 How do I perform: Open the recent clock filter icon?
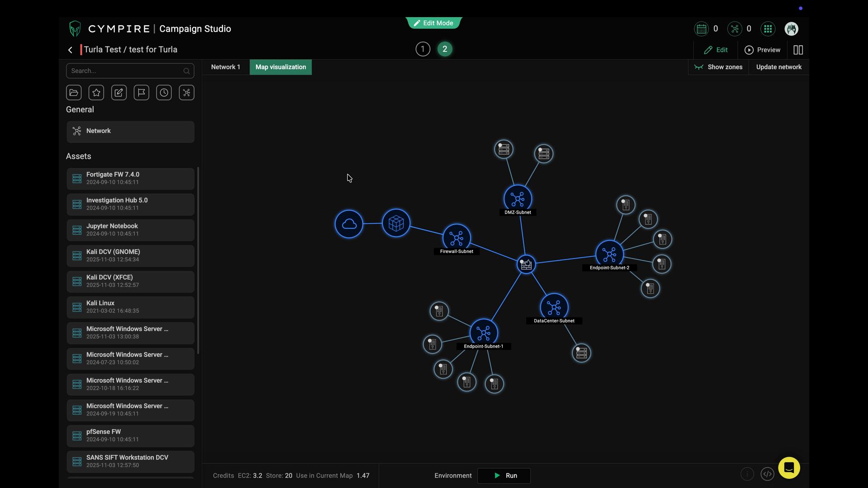point(164,93)
